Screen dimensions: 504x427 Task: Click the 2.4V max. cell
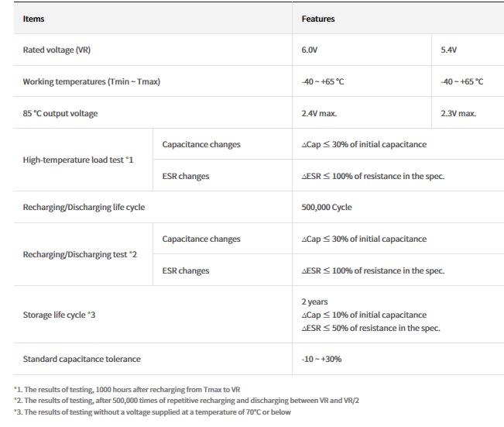click(319, 113)
